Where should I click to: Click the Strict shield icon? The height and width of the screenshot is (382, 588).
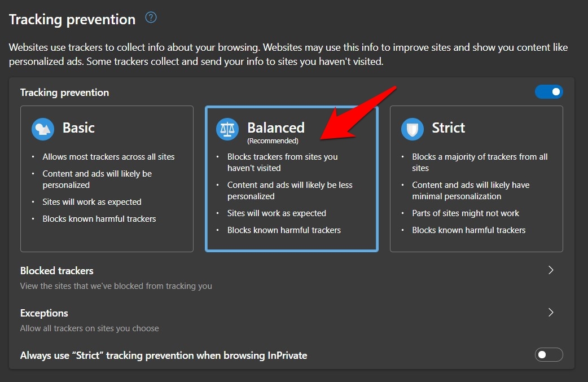tap(412, 129)
